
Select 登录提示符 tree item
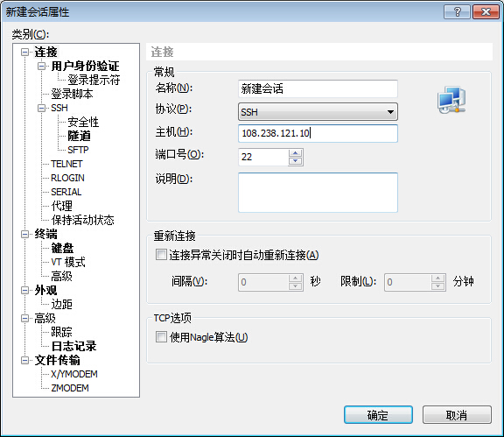[94, 80]
